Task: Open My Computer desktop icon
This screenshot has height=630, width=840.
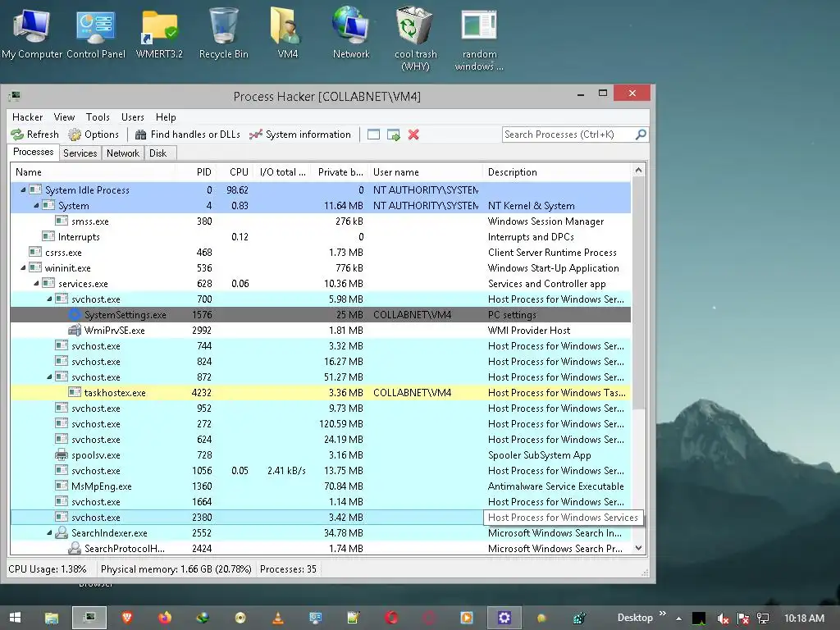Action: click(x=32, y=33)
